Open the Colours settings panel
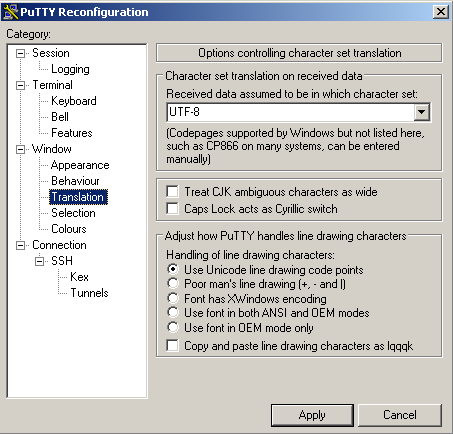453x434 pixels. tap(69, 229)
